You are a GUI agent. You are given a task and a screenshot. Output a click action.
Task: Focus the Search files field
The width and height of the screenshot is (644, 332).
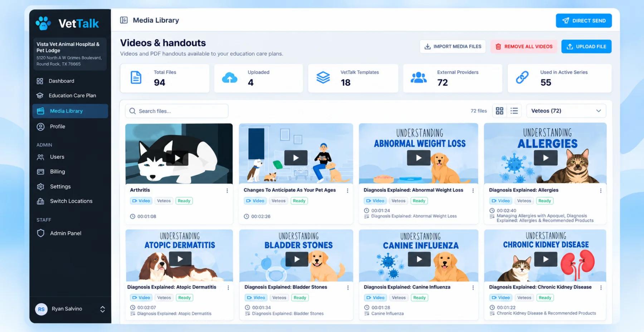[177, 111]
